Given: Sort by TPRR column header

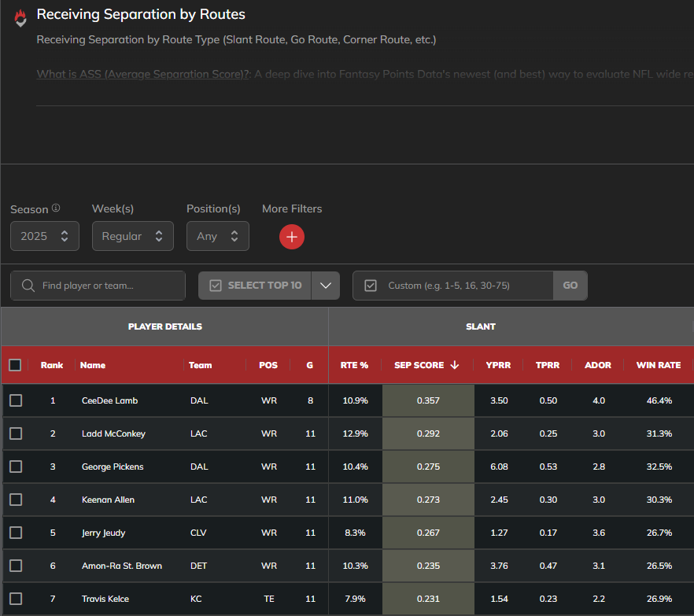Looking at the screenshot, I should [x=548, y=365].
